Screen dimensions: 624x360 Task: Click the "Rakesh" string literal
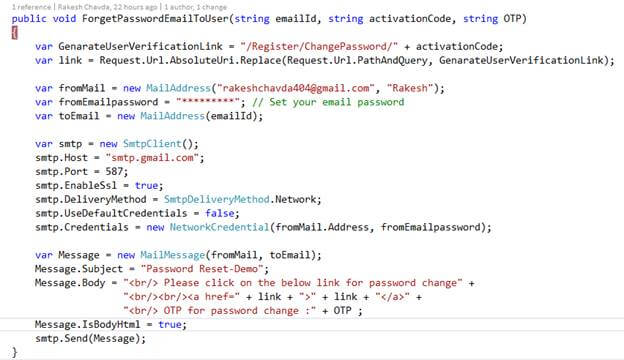point(410,88)
